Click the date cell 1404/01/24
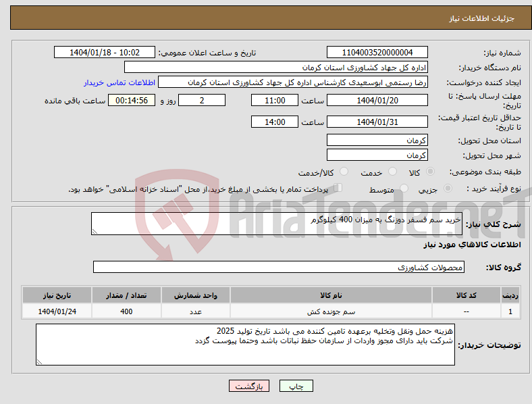This screenshot has width=532, height=404. pos(57,311)
